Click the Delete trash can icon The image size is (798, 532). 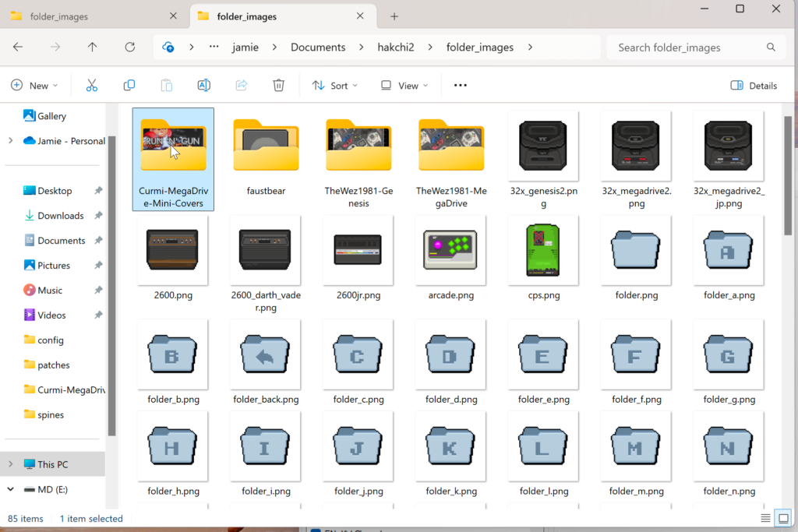[278, 86]
